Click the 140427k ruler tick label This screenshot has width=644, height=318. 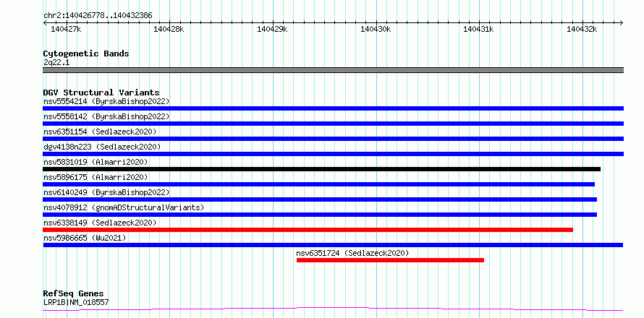(x=66, y=29)
